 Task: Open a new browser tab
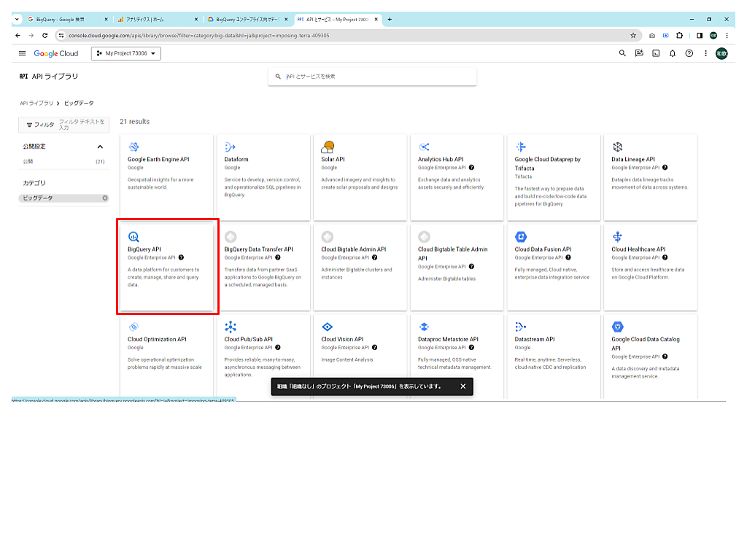point(390,20)
